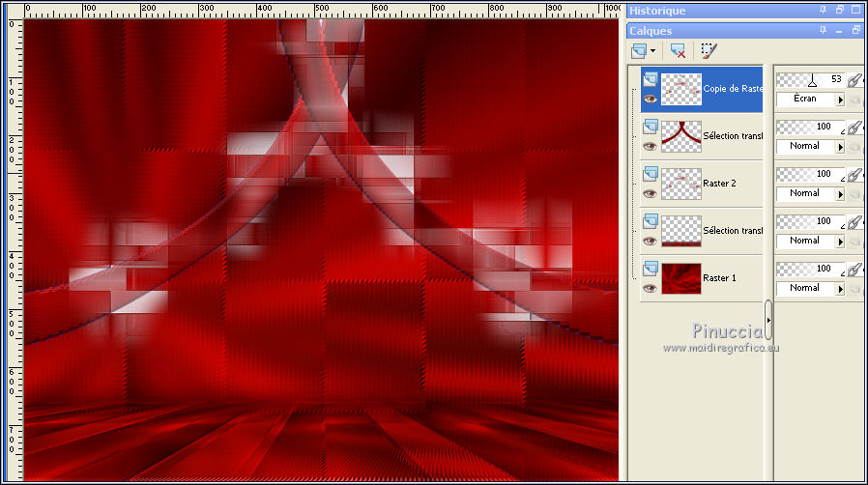Restore the Calques panel using the double-window icon
Image resolution: width=868 pixels, height=485 pixels.
tap(855, 30)
